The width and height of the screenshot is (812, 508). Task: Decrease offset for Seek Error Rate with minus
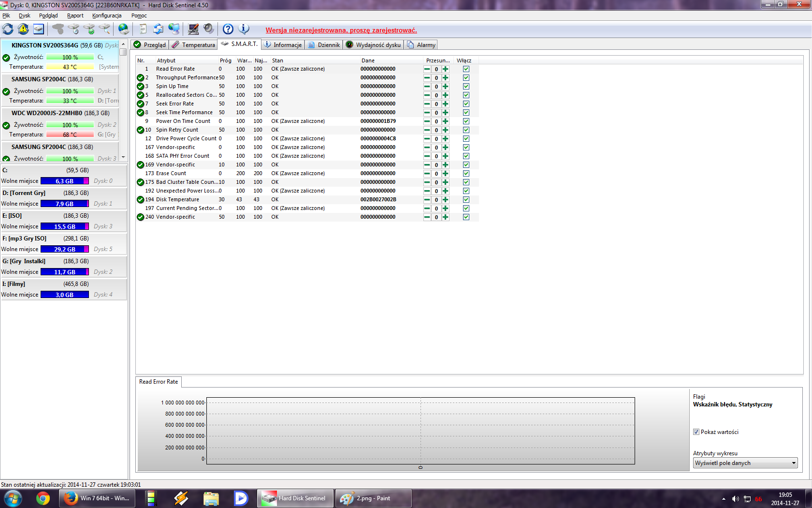[x=427, y=104]
